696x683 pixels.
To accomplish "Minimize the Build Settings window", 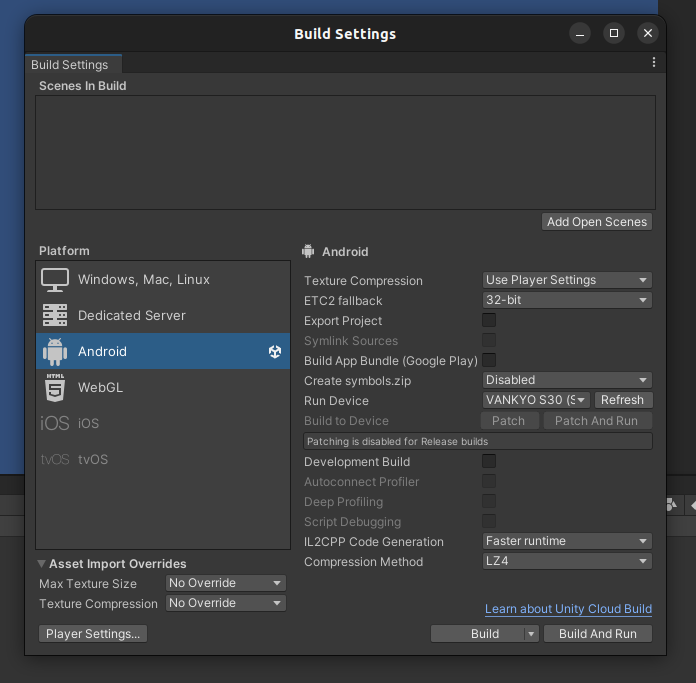I will tap(580, 33).
